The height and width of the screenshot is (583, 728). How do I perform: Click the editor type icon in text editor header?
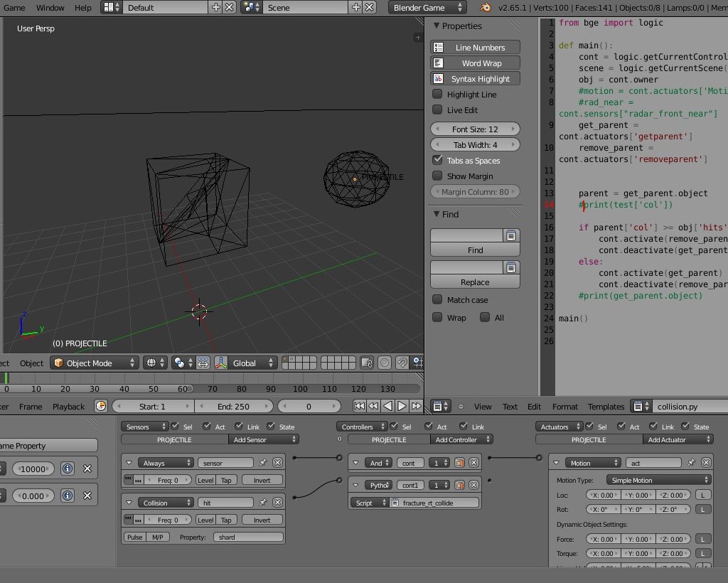pyautogui.click(x=439, y=407)
